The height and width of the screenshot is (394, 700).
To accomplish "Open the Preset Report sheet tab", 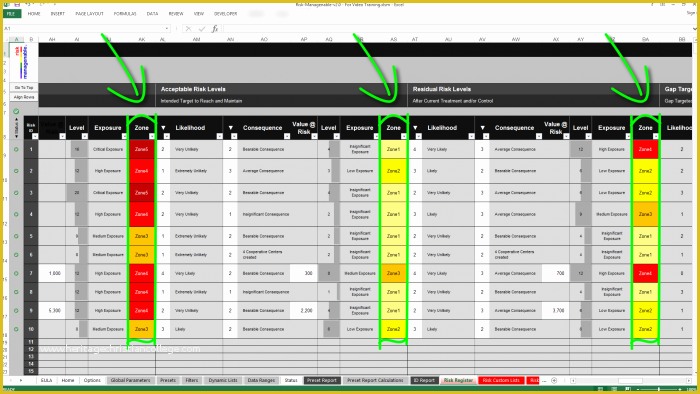I will tap(322, 381).
